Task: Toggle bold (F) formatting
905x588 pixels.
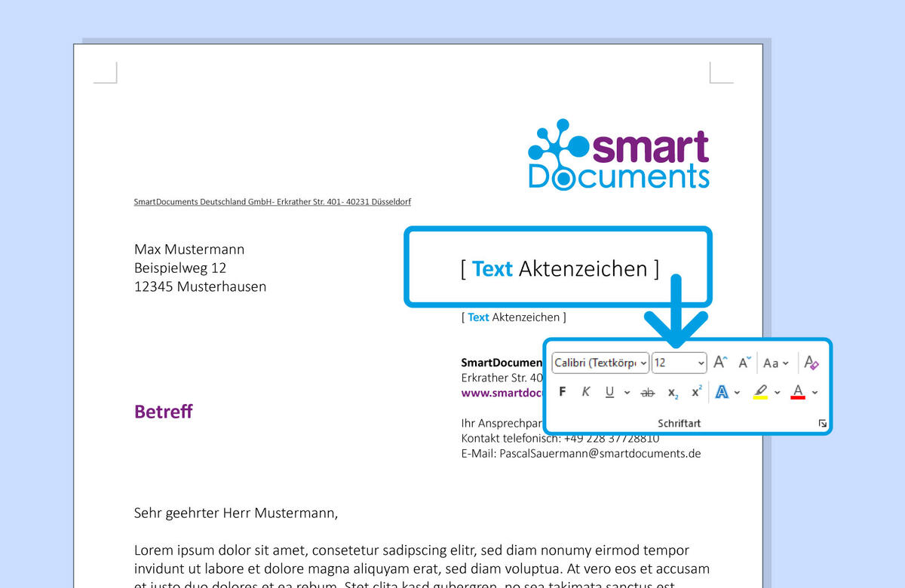Action: pos(562,392)
